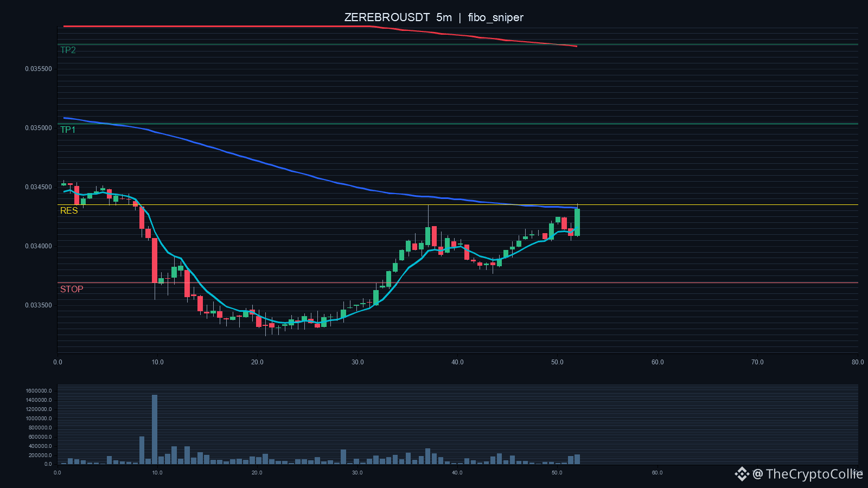Click 50.0 on the volume panel x-axis
This screenshot has width=868, height=488.
557,473
